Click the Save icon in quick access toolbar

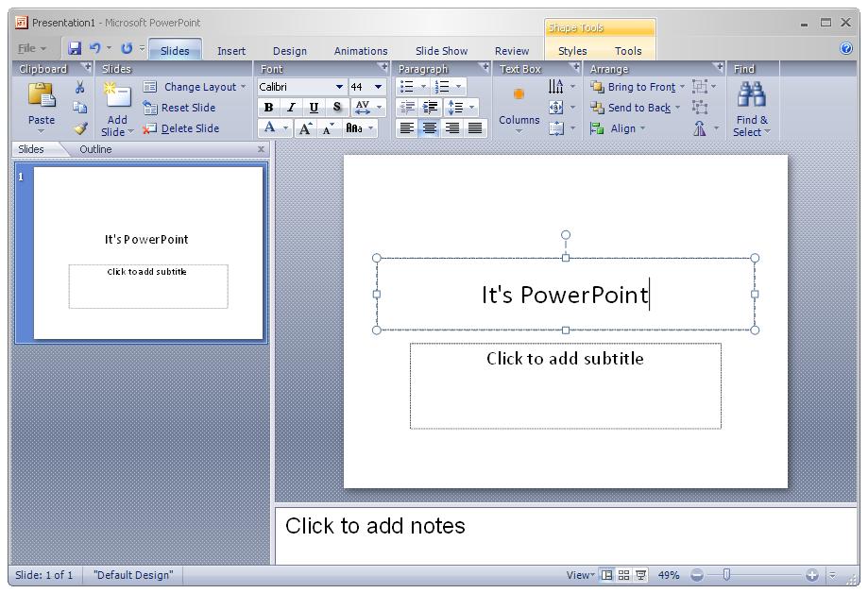[x=75, y=48]
